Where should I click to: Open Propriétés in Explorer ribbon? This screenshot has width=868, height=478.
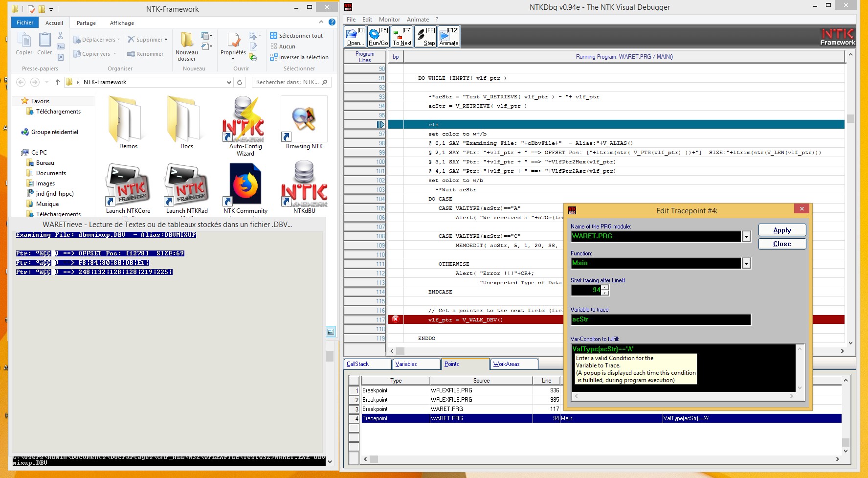tap(233, 46)
